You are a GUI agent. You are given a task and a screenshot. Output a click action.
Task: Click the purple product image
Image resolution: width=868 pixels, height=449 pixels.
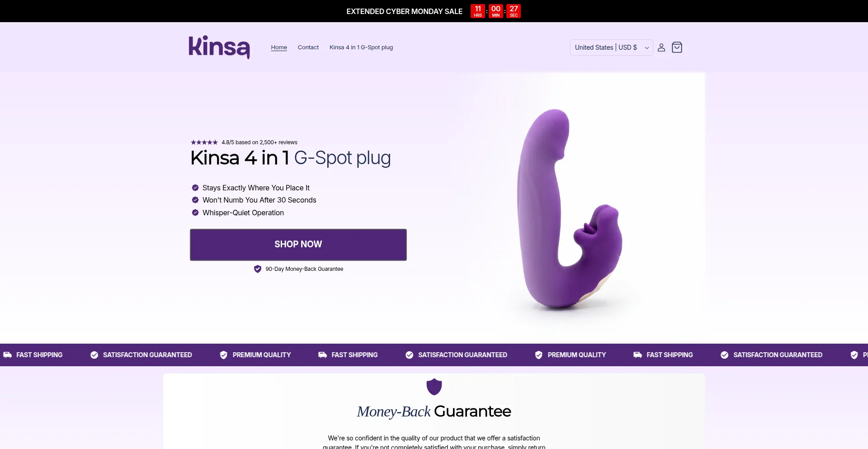[570, 209]
